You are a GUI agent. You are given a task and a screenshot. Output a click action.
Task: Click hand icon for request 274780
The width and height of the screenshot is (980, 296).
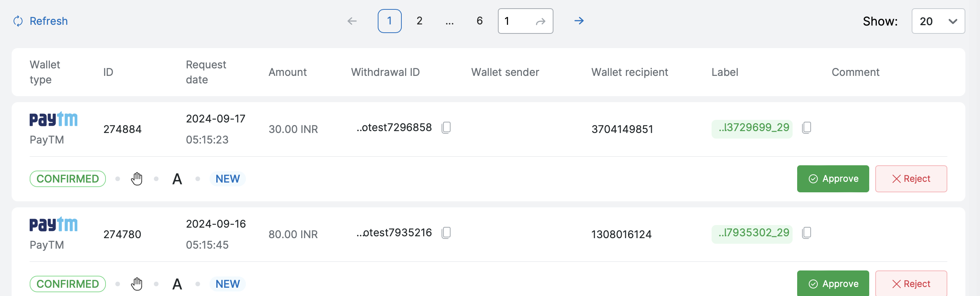[x=137, y=284]
